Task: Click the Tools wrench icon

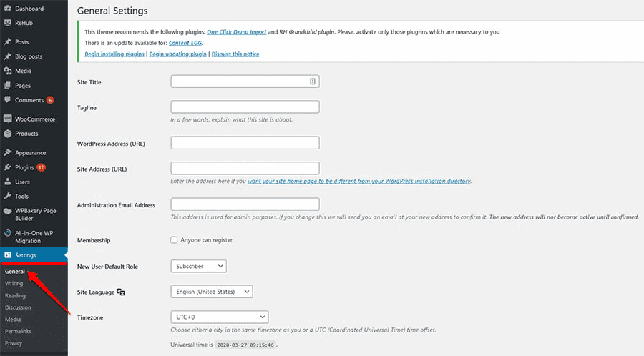Action: point(8,196)
